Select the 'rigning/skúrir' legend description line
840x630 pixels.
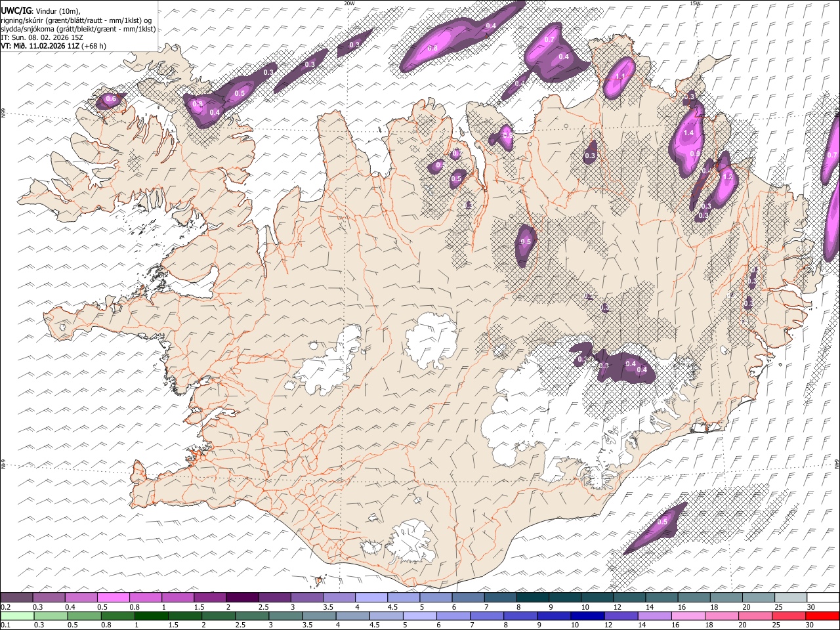76,20
